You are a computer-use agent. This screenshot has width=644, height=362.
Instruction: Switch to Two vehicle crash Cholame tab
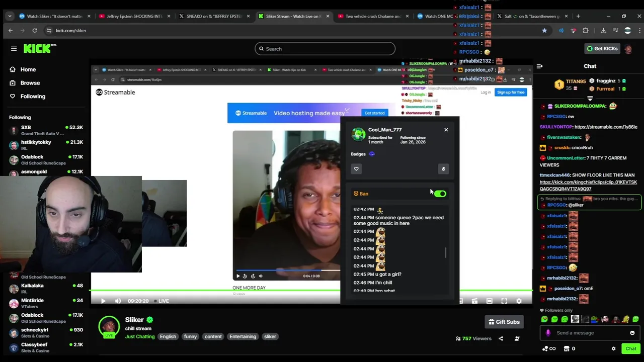click(x=373, y=16)
